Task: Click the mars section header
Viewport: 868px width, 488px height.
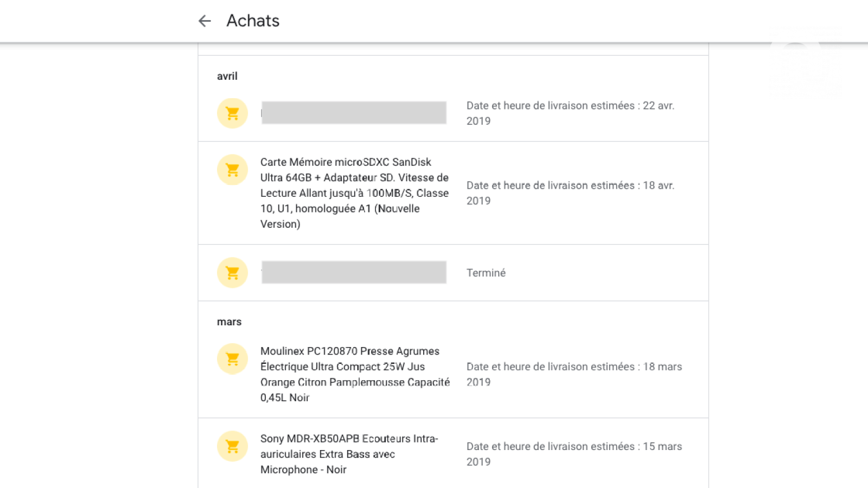Action: tap(229, 322)
